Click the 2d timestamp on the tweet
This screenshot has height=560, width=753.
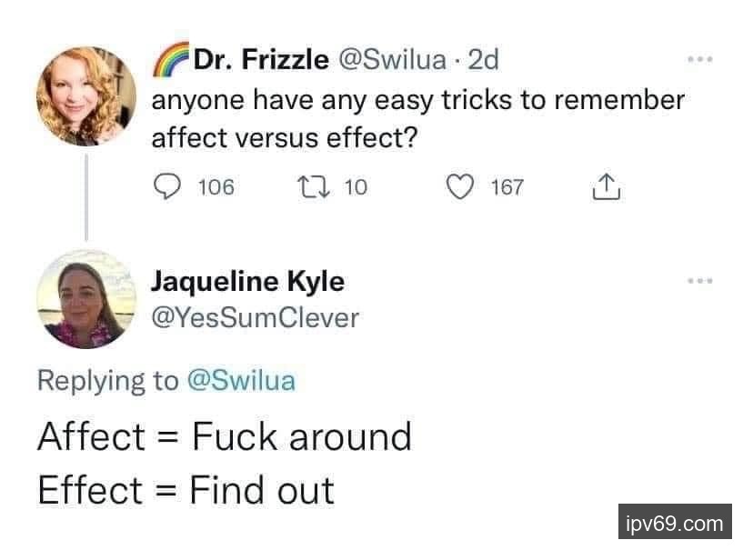[482, 61]
